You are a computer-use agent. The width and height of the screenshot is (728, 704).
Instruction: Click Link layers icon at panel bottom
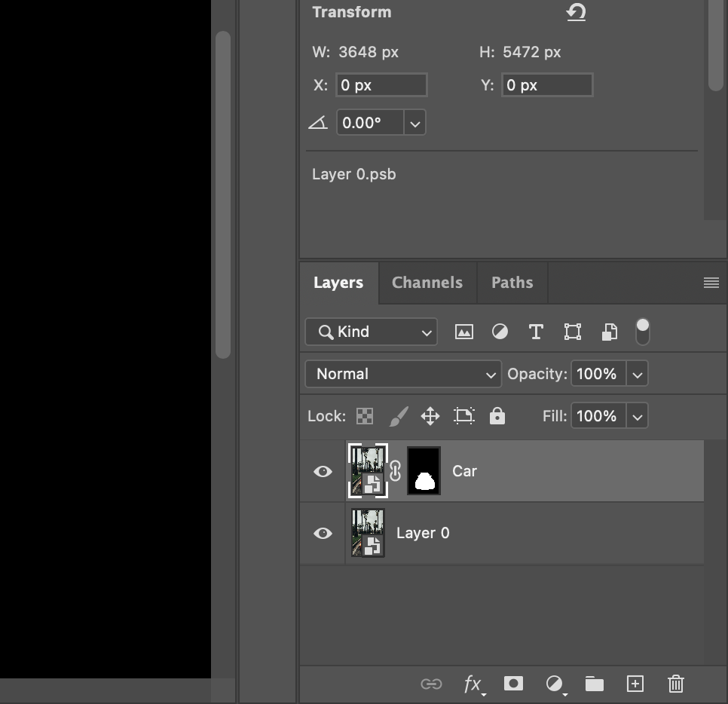click(x=431, y=684)
